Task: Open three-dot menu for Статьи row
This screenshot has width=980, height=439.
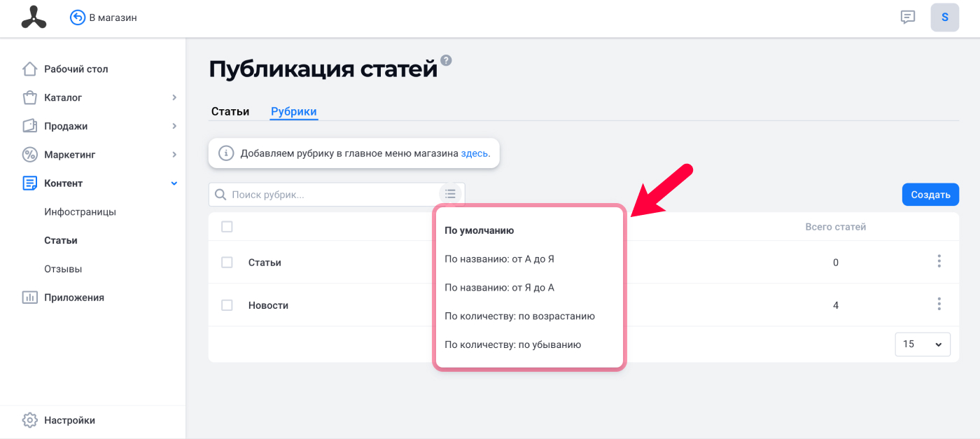Action: coord(939,261)
